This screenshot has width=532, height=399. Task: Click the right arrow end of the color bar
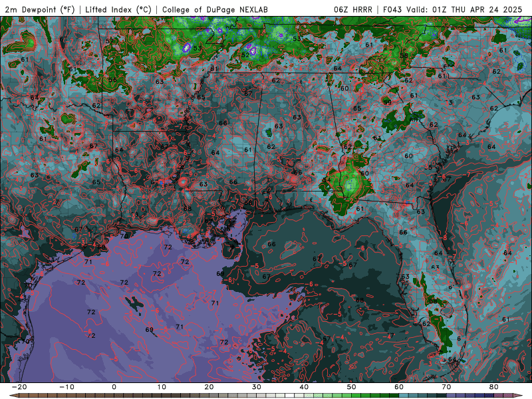[518, 396]
